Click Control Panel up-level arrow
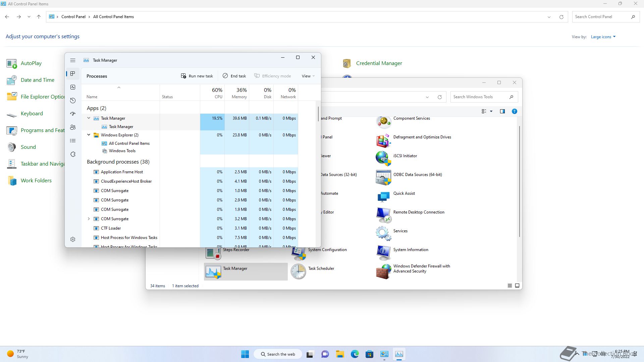This screenshot has width=644, height=362. click(39, 17)
